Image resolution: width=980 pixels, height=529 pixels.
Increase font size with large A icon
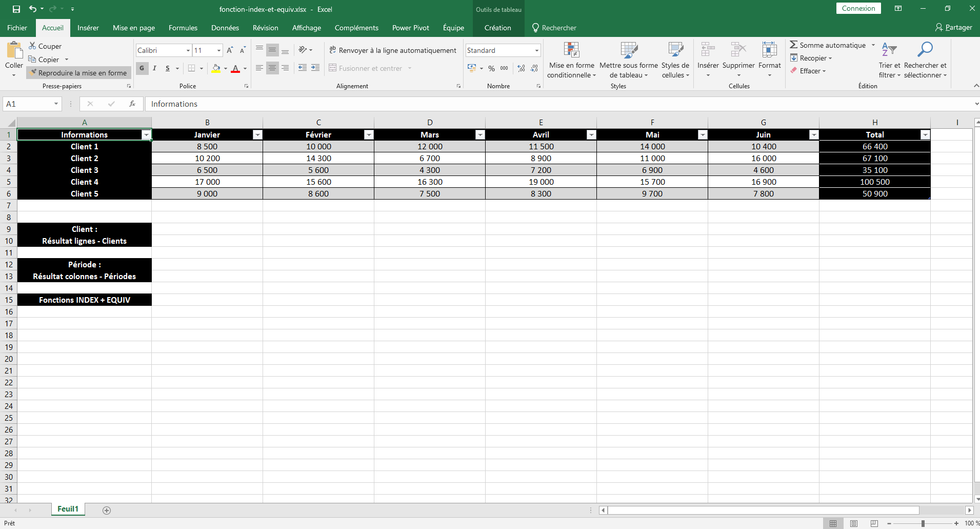[x=230, y=50]
